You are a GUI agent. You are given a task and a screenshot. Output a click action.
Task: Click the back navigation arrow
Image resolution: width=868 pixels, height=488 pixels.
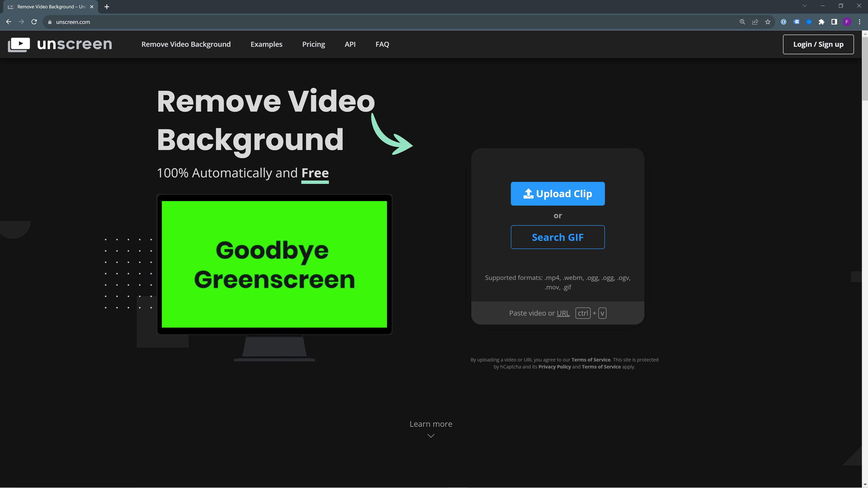click(x=8, y=21)
